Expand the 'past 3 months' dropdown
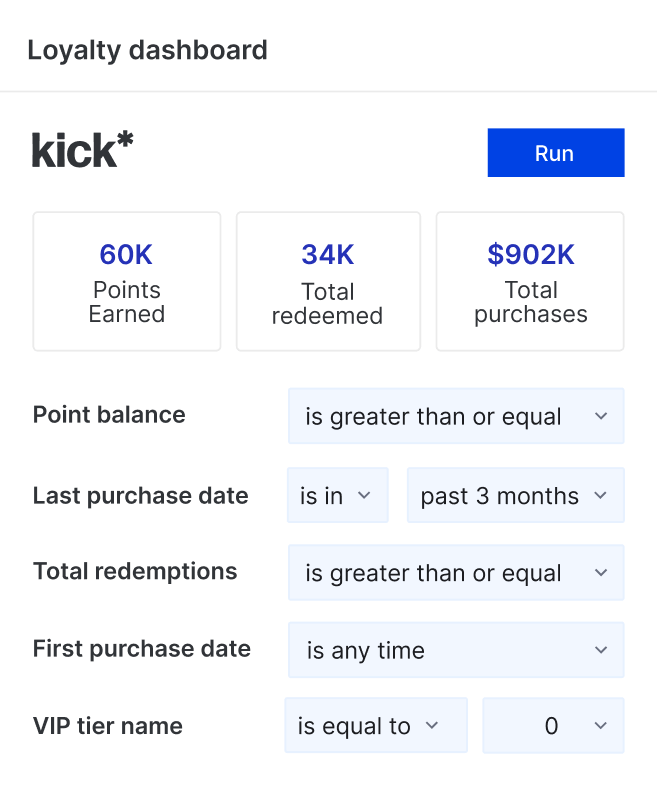Image resolution: width=658 pixels, height=796 pixels. 515,495
